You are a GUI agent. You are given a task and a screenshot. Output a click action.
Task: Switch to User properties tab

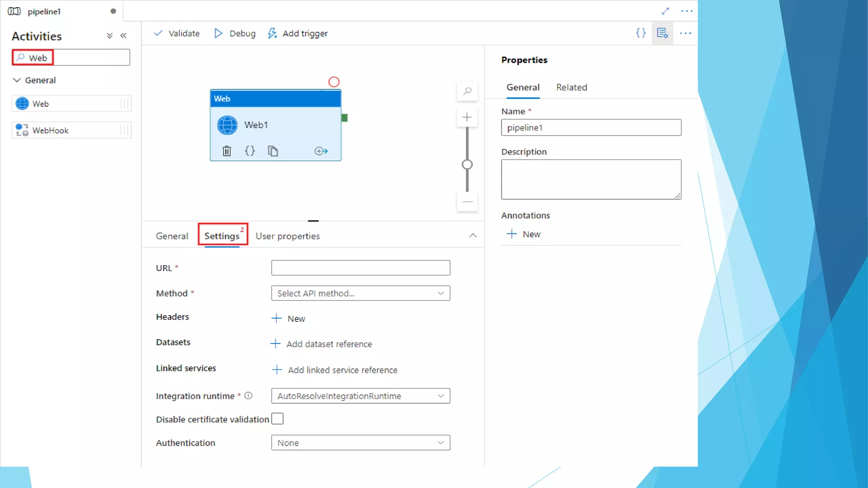point(287,236)
